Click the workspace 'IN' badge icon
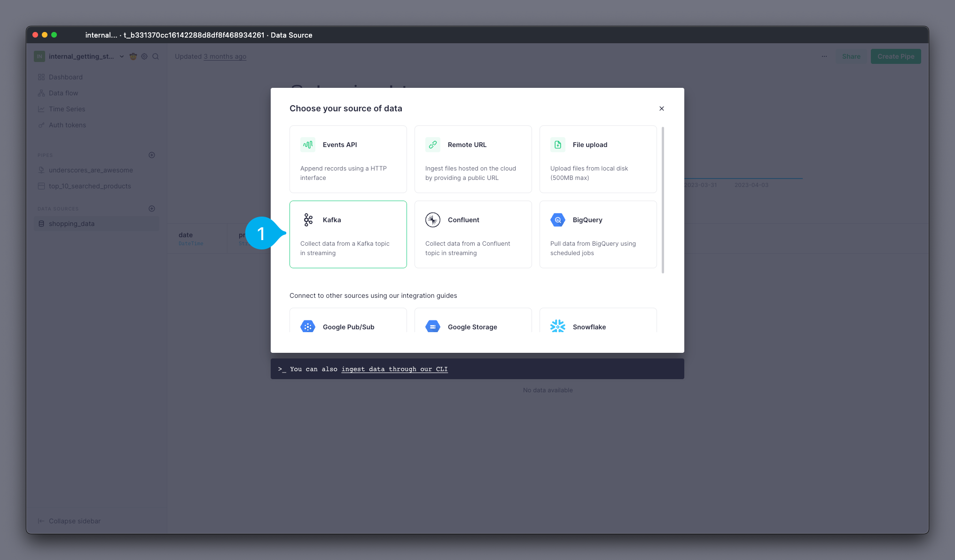 [x=39, y=56]
